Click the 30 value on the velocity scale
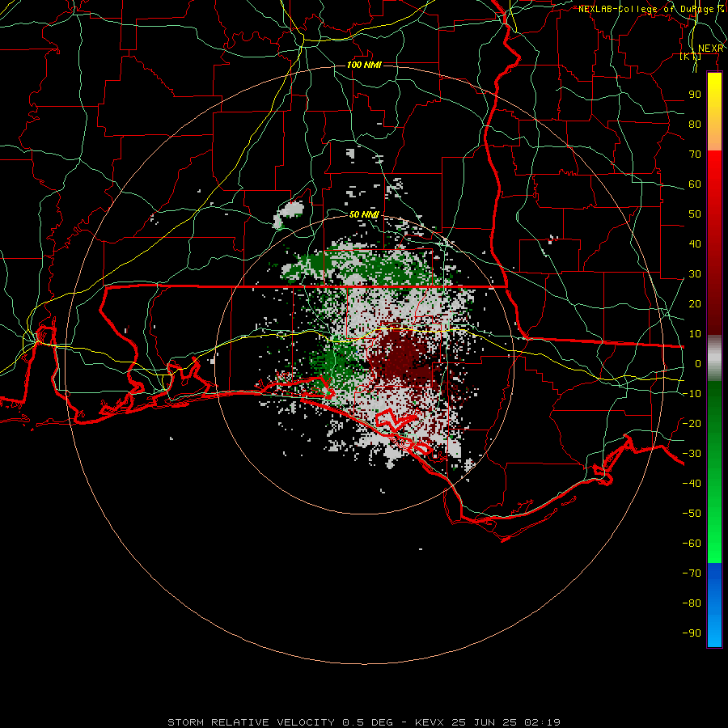The image size is (728, 728). click(695, 274)
